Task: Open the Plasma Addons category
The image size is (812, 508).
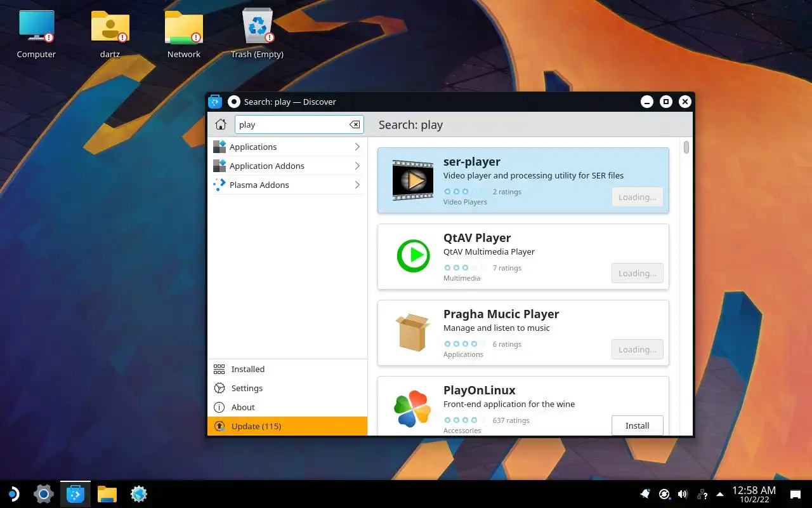Action: 287,185
